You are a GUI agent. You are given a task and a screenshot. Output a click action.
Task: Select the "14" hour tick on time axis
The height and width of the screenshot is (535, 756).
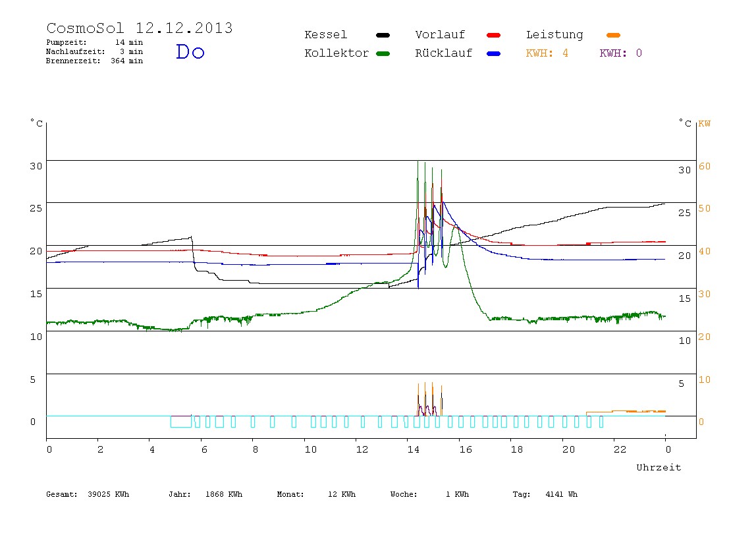(413, 449)
